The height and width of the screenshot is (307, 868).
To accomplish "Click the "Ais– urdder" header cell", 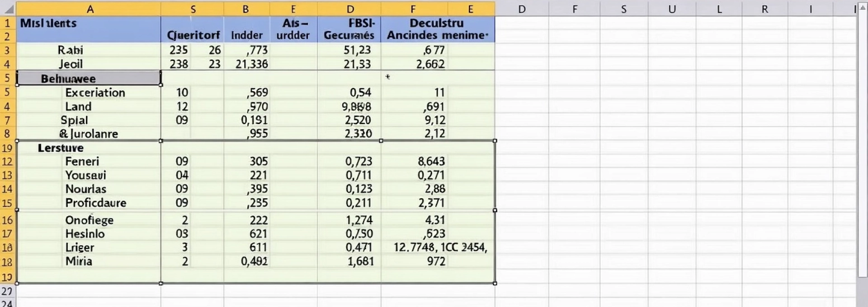I will pyautogui.click(x=293, y=29).
